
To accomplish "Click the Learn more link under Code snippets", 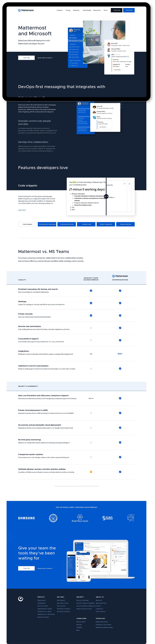I will click(22, 210).
